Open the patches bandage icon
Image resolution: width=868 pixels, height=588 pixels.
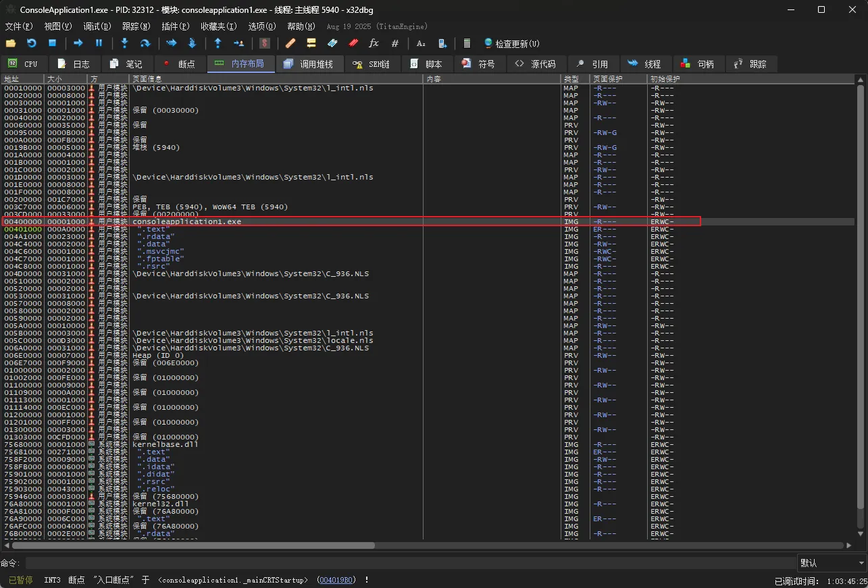pyautogui.click(x=290, y=43)
